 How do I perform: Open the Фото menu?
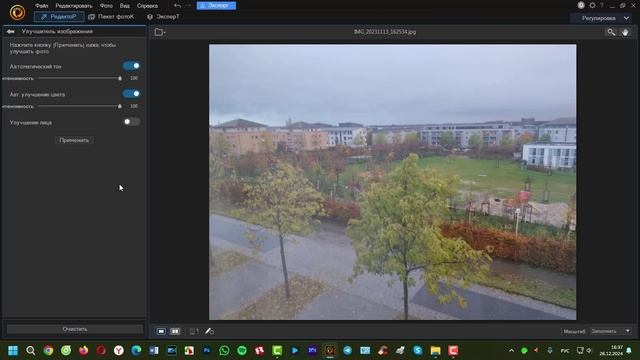click(x=107, y=6)
